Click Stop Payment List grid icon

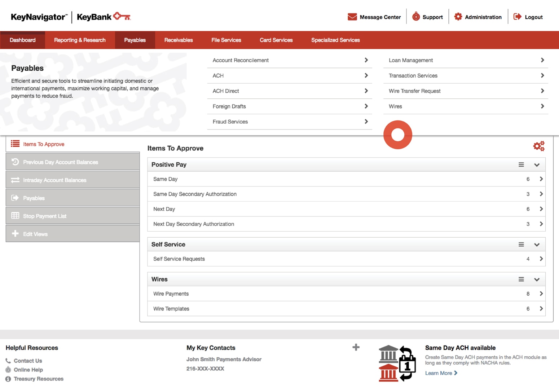(x=15, y=216)
